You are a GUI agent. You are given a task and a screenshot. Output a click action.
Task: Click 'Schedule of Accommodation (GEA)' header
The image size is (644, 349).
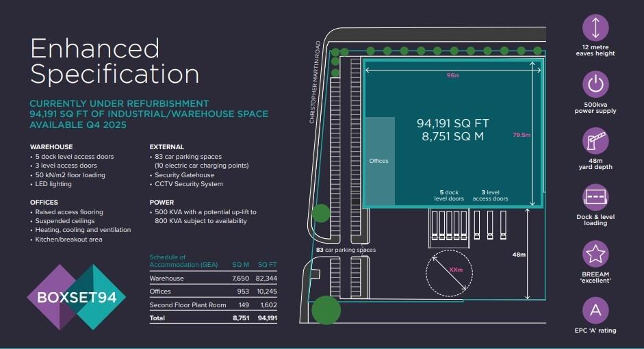click(x=183, y=261)
